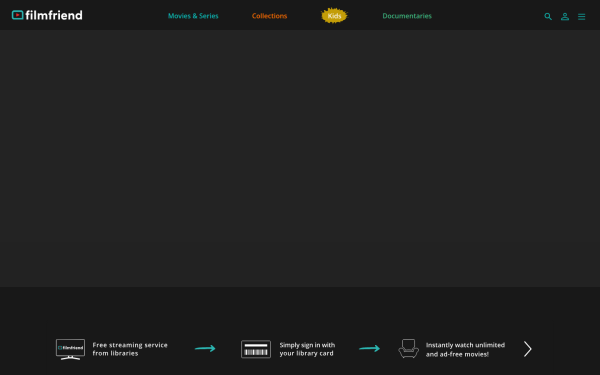Click 'Instantly watch unlimited and ad-free movies!'
The height and width of the screenshot is (375, 600).
(x=465, y=349)
